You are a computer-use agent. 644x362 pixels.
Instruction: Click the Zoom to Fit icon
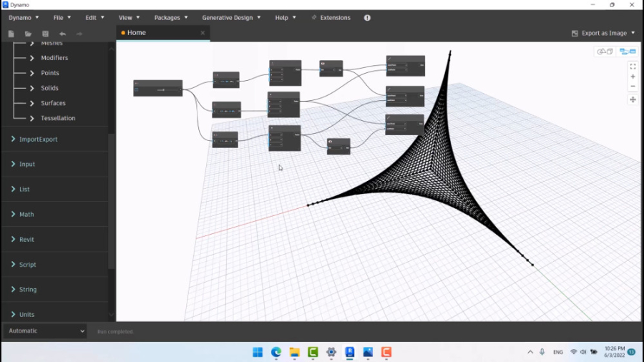point(633,66)
